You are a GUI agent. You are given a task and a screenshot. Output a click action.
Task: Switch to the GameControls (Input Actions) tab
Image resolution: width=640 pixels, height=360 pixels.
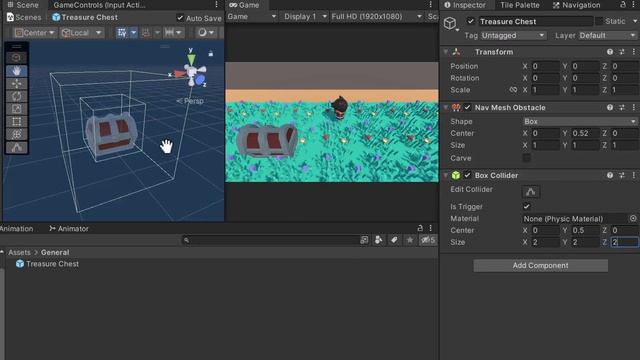pyautogui.click(x=99, y=5)
